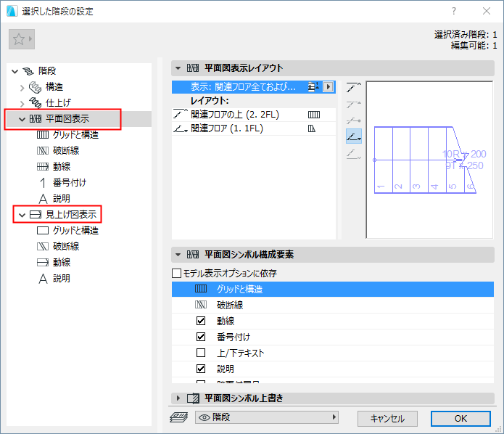Choose above-relevant-floor preview icon at top

pyautogui.click(x=354, y=87)
